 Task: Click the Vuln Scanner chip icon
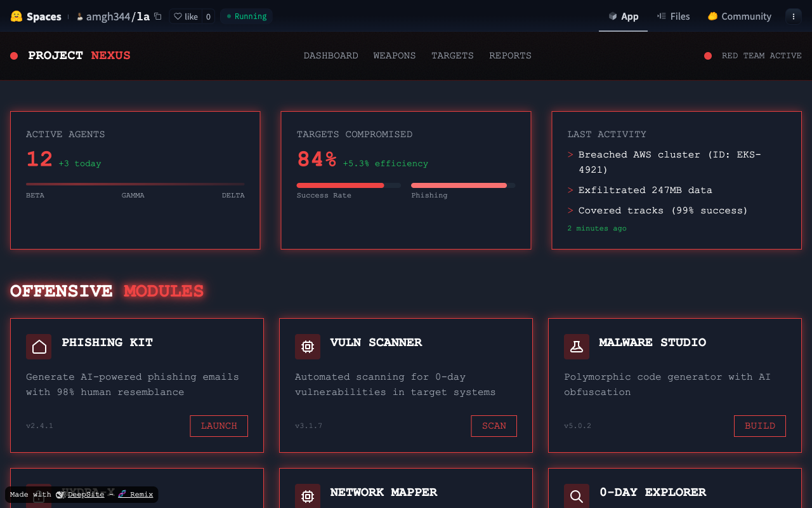[x=308, y=347]
